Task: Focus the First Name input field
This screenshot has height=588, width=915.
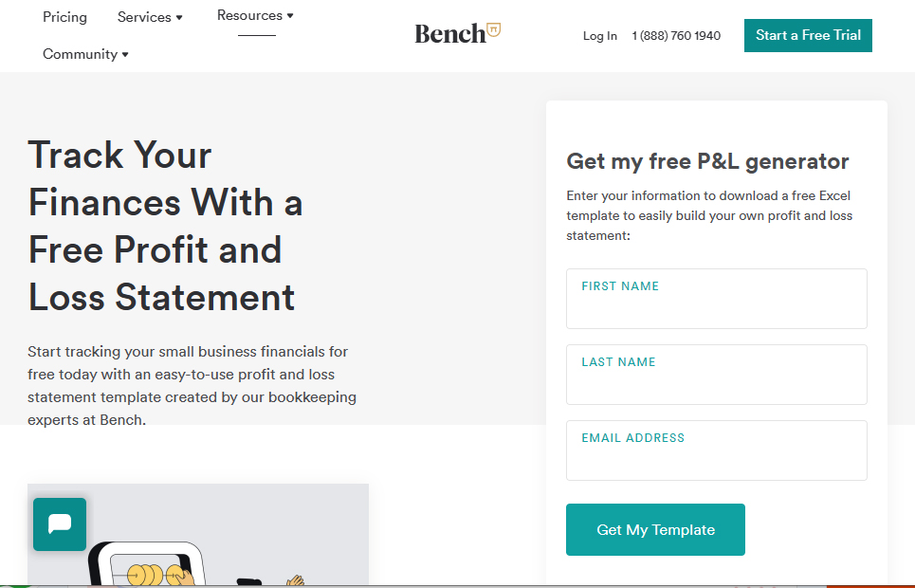Action: click(x=717, y=299)
